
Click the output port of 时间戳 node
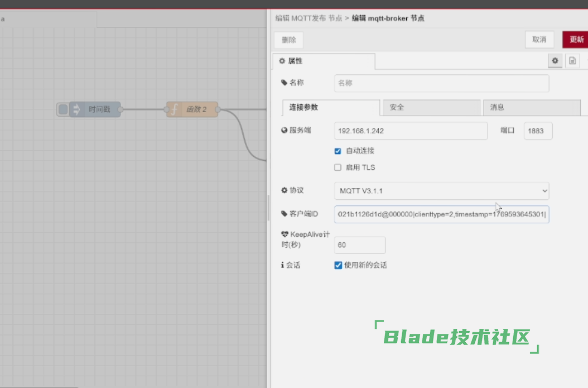point(121,109)
